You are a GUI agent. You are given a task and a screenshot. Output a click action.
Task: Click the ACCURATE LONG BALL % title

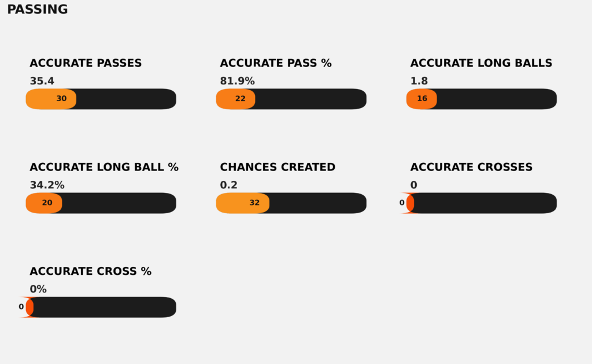pyautogui.click(x=104, y=168)
